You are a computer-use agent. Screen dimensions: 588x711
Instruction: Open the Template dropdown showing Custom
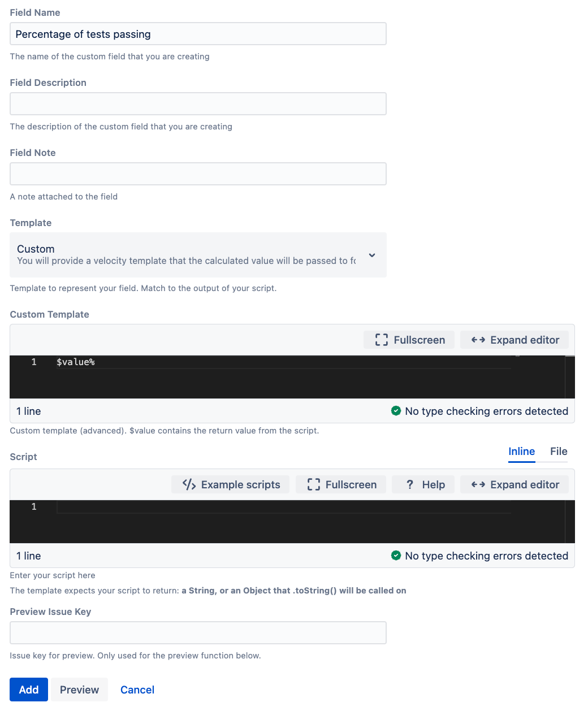[198, 255]
